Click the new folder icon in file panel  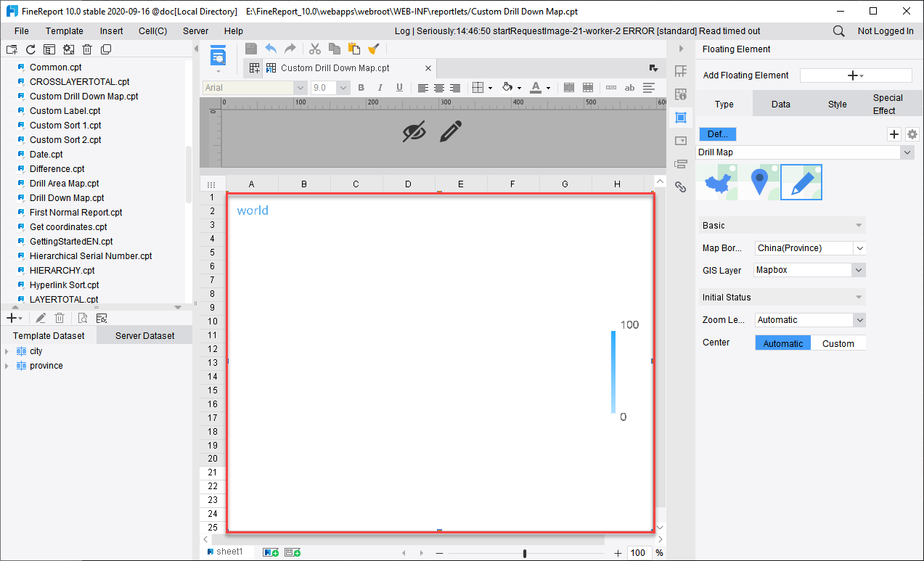pos(12,49)
